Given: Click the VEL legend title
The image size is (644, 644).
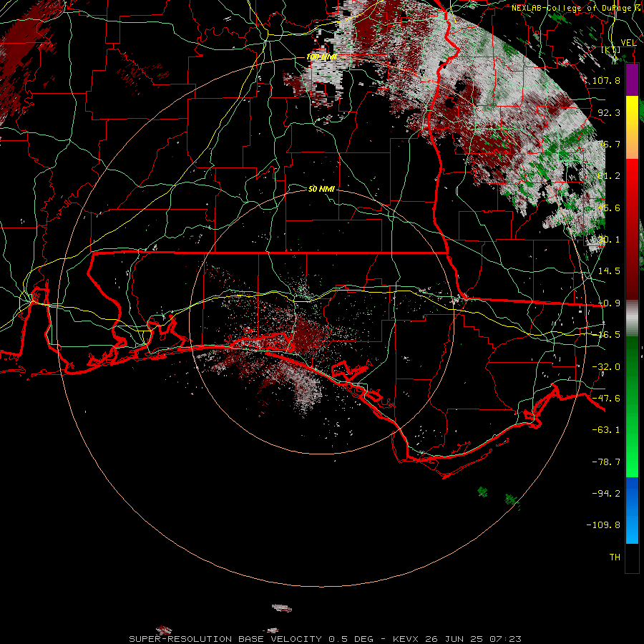Looking at the screenshot, I should click(x=628, y=42).
